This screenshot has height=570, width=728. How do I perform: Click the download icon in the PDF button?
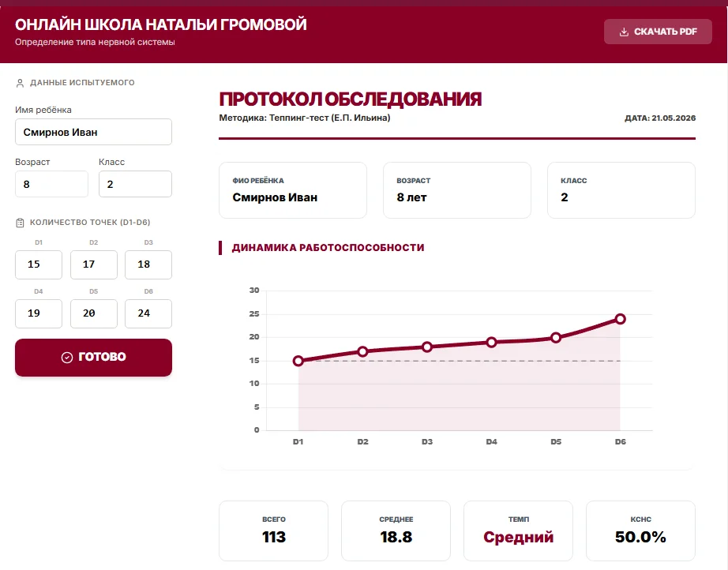click(x=624, y=32)
